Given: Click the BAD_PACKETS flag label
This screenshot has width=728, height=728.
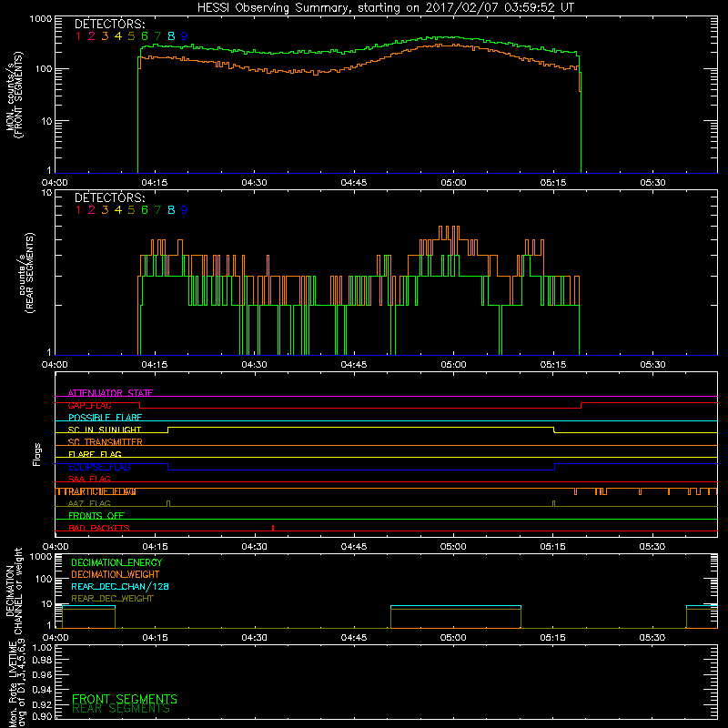Looking at the screenshot, I should coord(99,528).
